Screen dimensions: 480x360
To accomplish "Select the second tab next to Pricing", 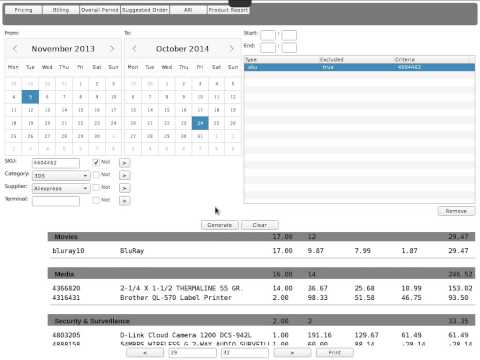I will point(61,10).
